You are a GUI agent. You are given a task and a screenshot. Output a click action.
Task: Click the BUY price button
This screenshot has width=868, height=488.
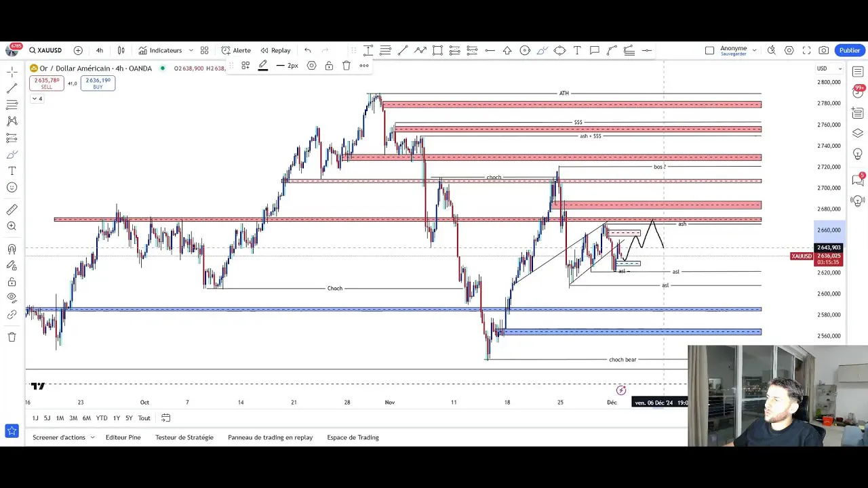coord(98,83)
